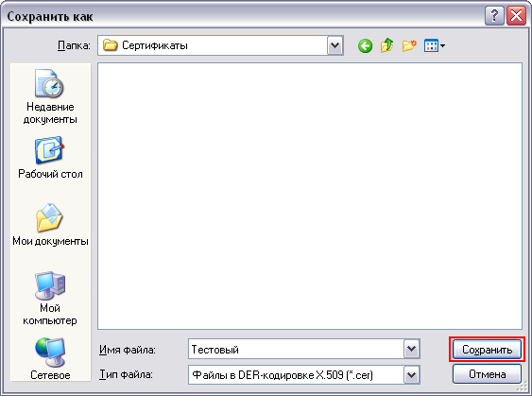Click the Сертификаты folder combo box
Image resolution: width=532 pixels, height=396 pixels.
coord(220,45)
